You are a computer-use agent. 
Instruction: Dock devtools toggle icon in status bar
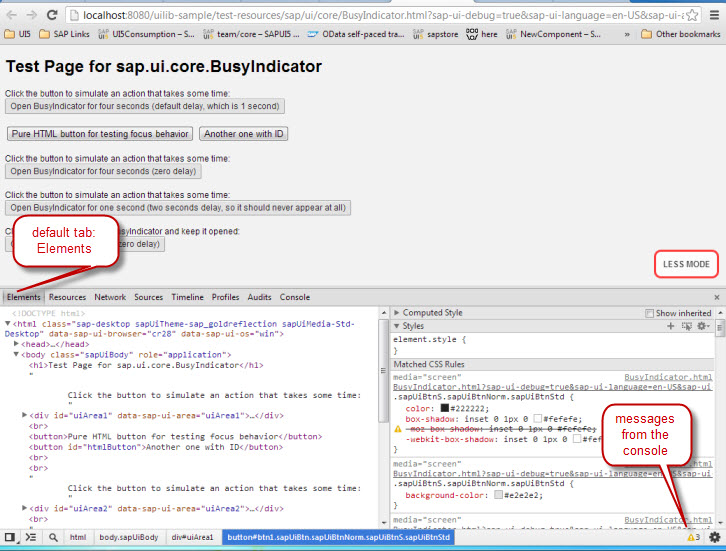coord(10,537)
